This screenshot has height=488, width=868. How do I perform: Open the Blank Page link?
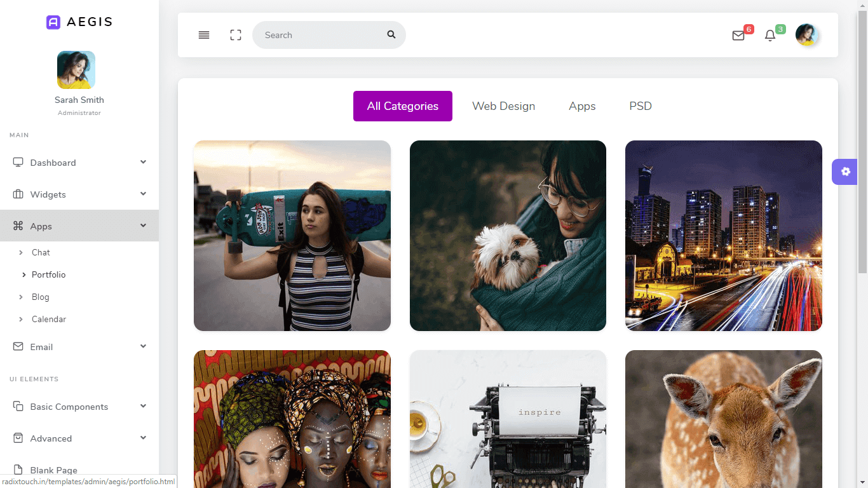tap(54, 470)
